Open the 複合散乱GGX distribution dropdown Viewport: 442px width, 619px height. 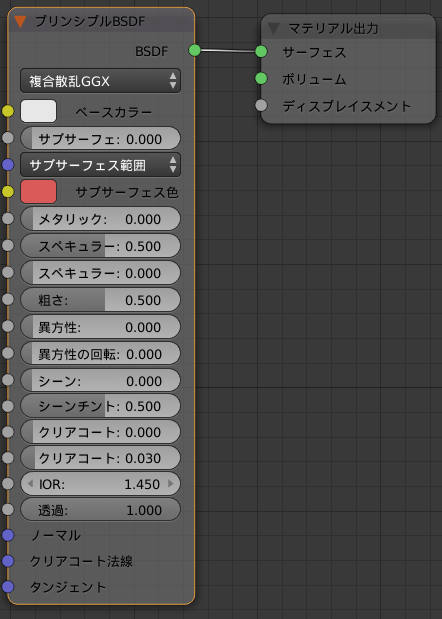tap(101, 81)
